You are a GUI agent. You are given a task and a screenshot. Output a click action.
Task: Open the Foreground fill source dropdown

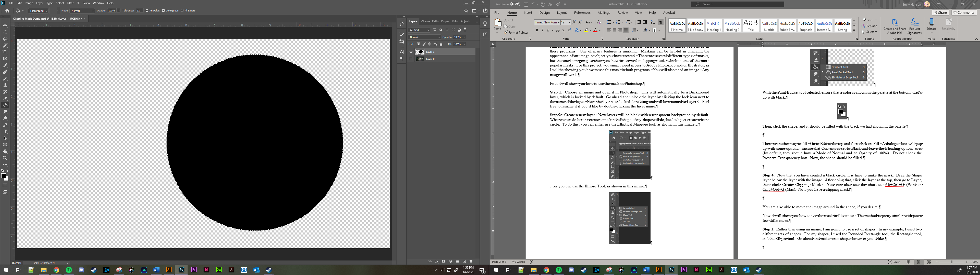tap(39, 11)
